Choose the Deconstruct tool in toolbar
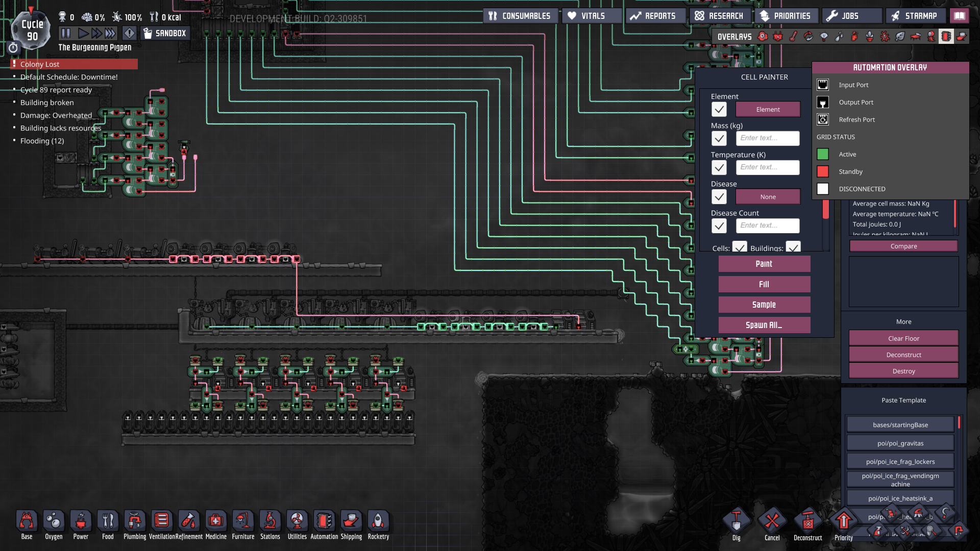The width and height of the screenshot is (980, 551). click(807, 521)
